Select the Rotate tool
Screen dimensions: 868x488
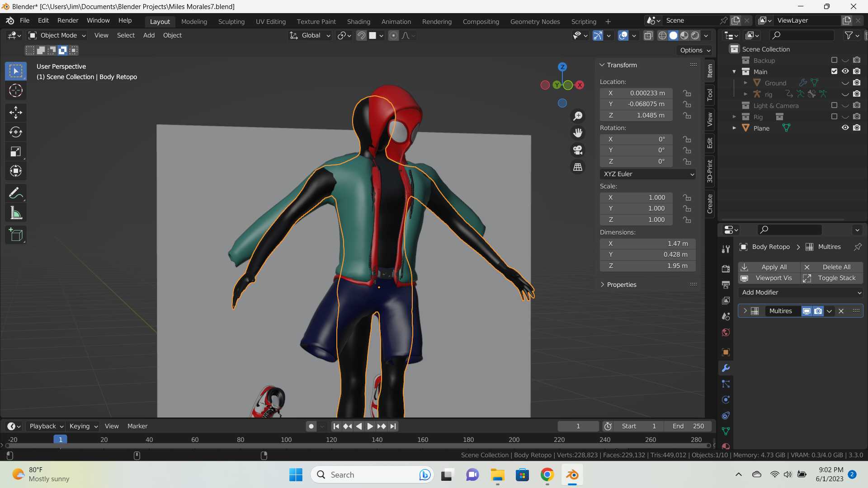(x=16, y=132)
